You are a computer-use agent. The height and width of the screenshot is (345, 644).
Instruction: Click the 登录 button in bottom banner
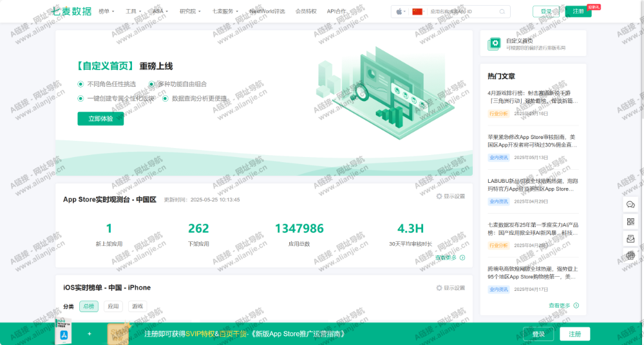[x=538, y=334]
